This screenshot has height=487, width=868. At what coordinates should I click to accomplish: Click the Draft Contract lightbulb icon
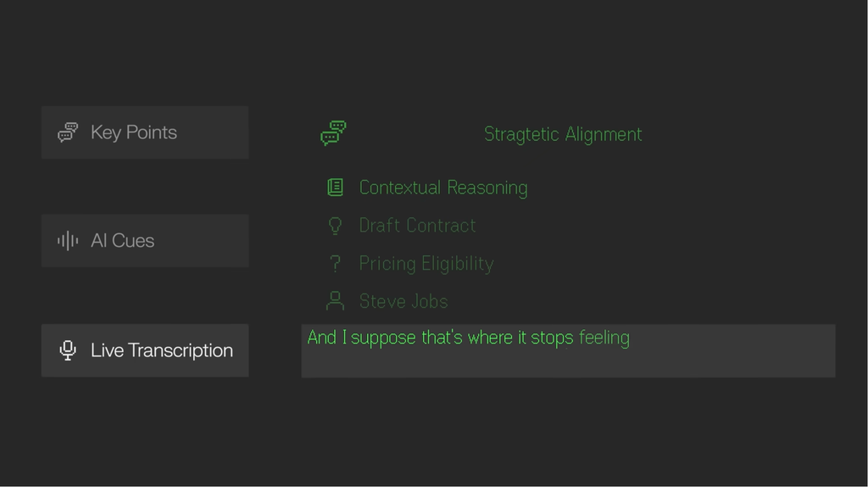pos(336,226)
